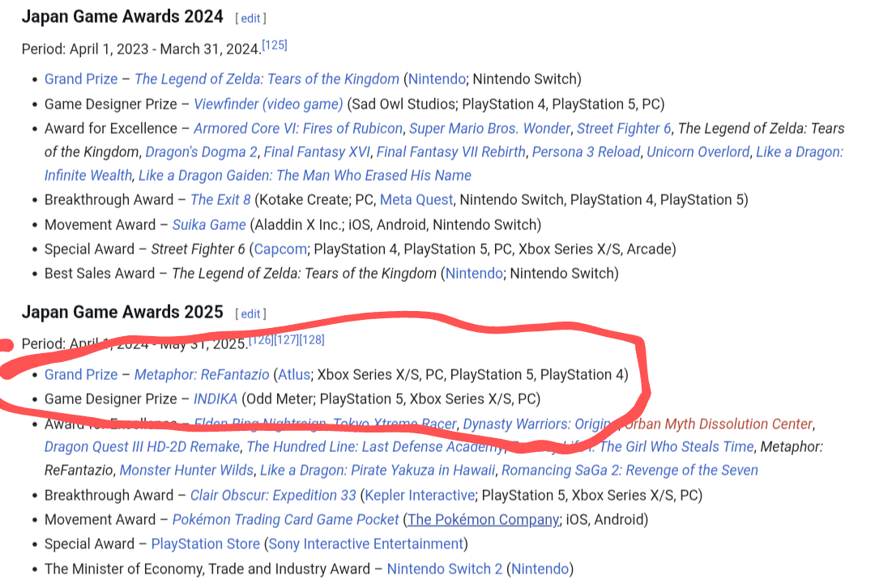Open The Exit 8 link

[x=220, y=200]
